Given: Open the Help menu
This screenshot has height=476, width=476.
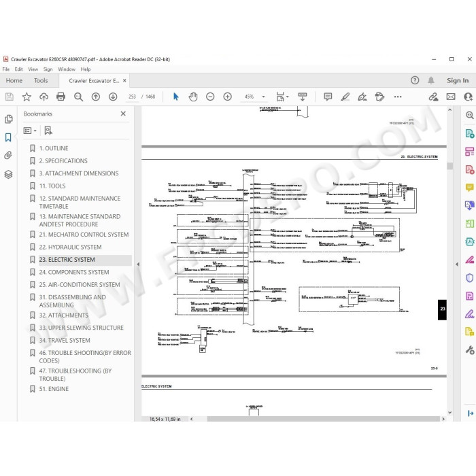Looking at the screenshot, I should click(85, 69).
